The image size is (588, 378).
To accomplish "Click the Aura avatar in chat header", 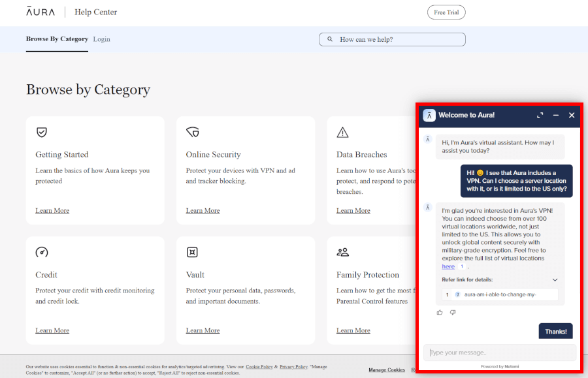I will click(429, 116).
